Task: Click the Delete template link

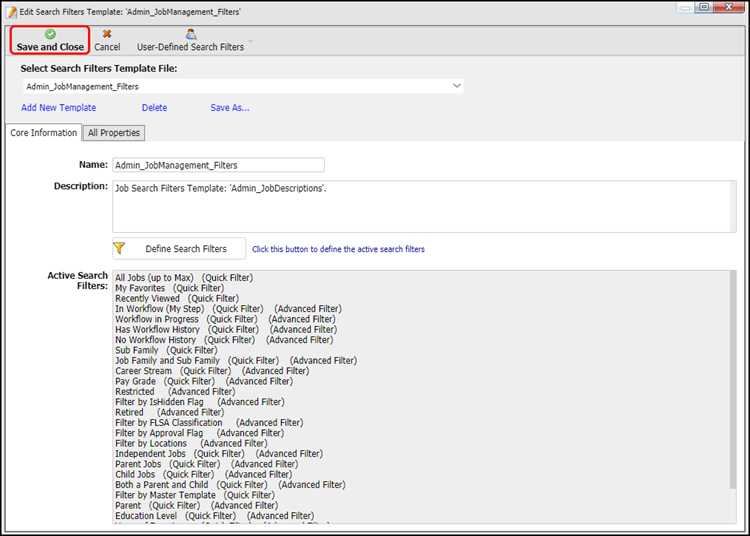Action: coord(154,108)
